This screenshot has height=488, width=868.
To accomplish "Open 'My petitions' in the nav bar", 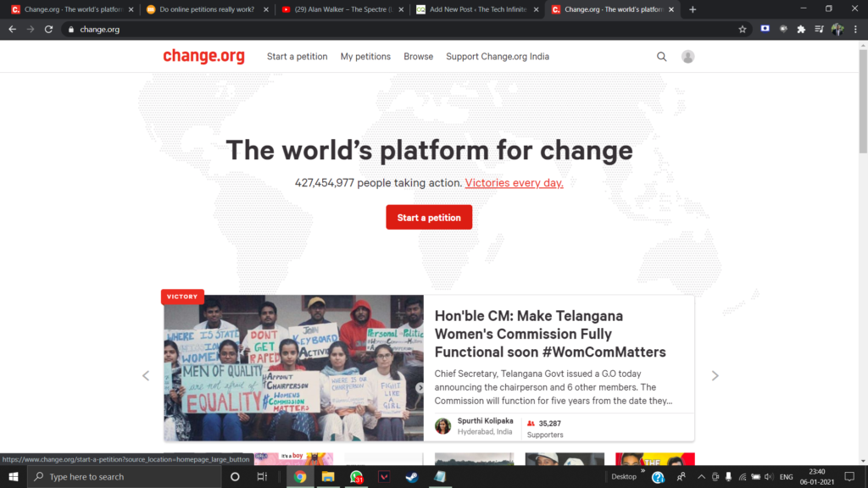I will (365, 57).
